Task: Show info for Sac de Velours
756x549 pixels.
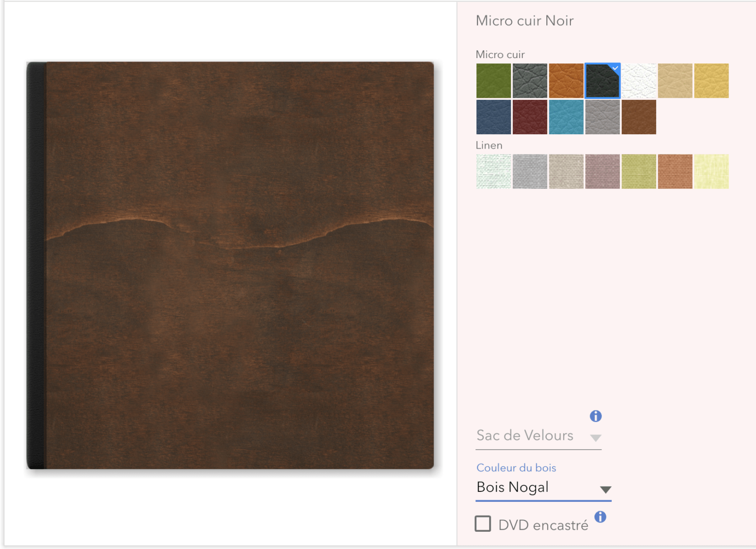Action: [x=596, y=416]
